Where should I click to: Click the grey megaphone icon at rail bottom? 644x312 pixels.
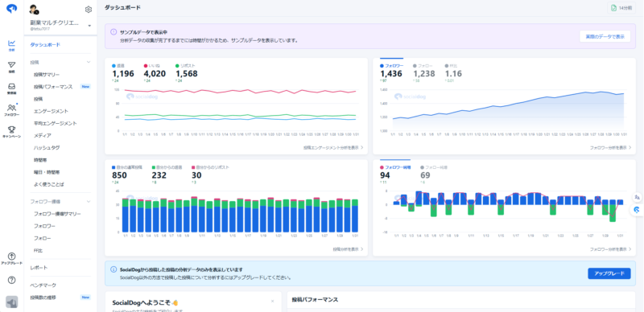click(x=11, y=302)
